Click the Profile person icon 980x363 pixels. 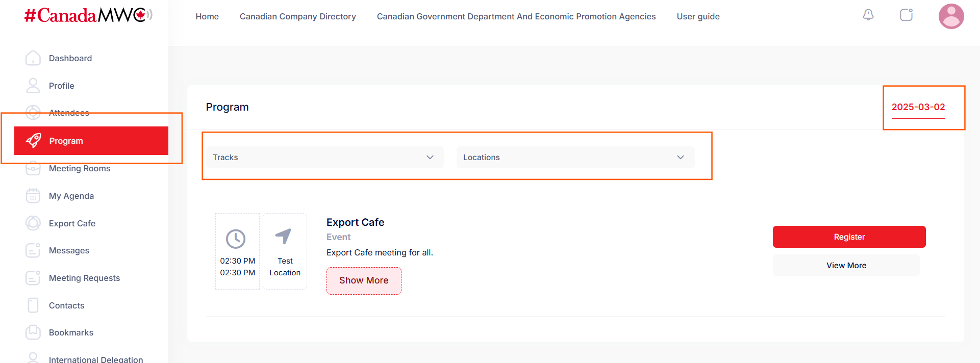click(x=33, y=86)
